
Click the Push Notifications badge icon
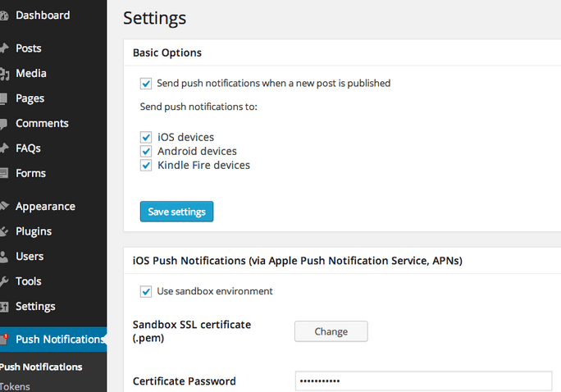pos(4,339)
